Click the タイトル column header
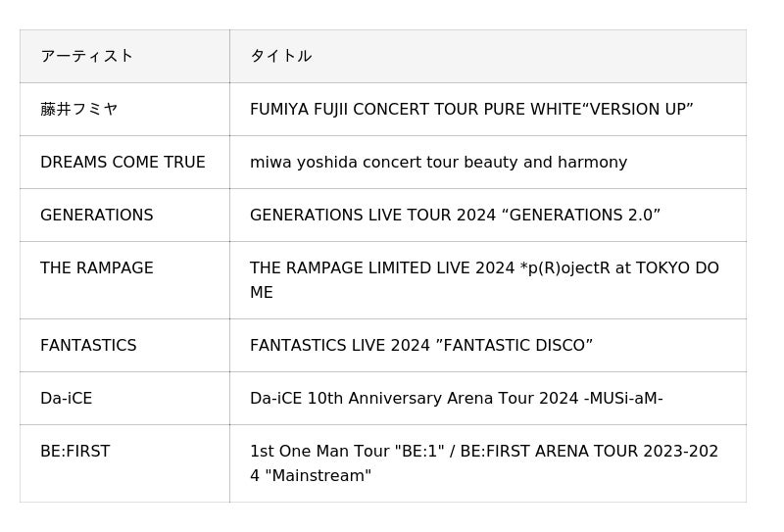Image resolution: width=784 pixels, height=532 pixels. (x=280, y=56)
